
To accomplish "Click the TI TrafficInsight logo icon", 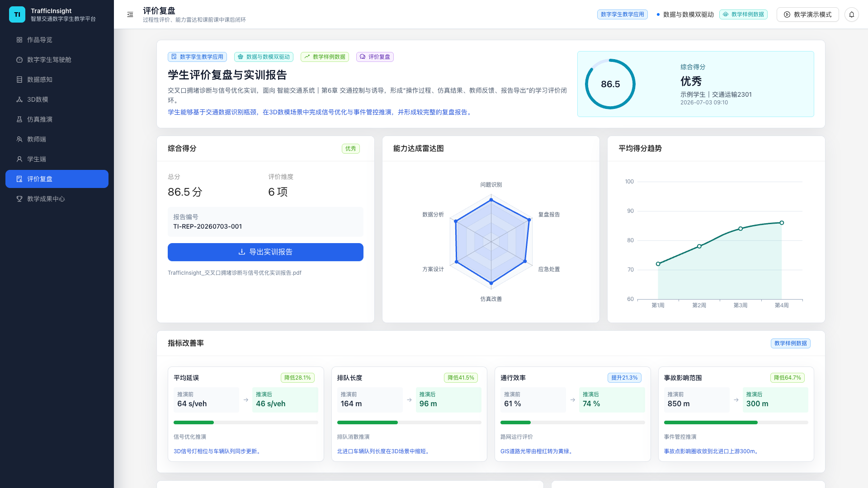I will point(17,14).
